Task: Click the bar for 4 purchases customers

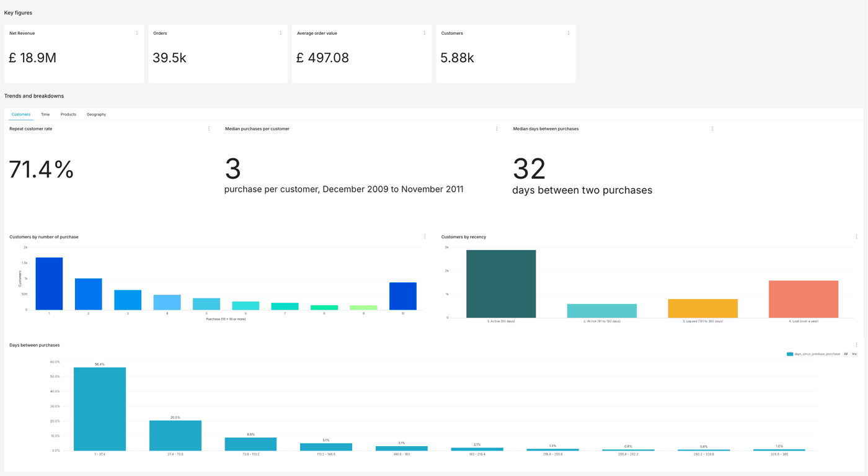Action: tap(167, 302)
